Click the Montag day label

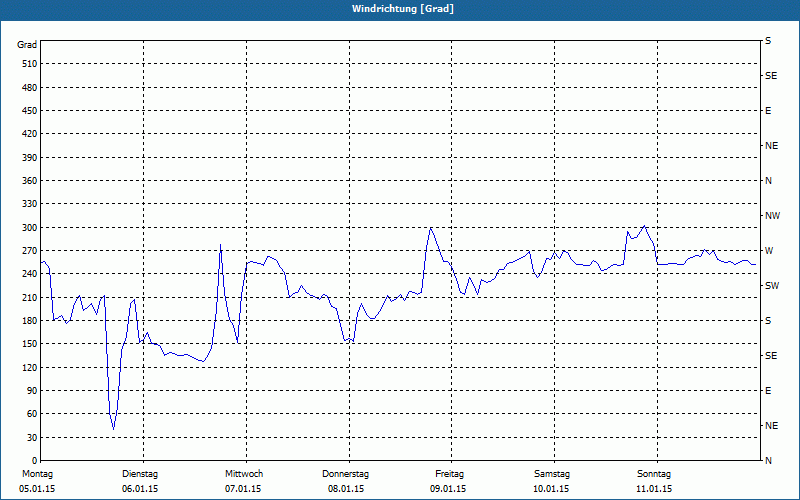tap(37, 474)
